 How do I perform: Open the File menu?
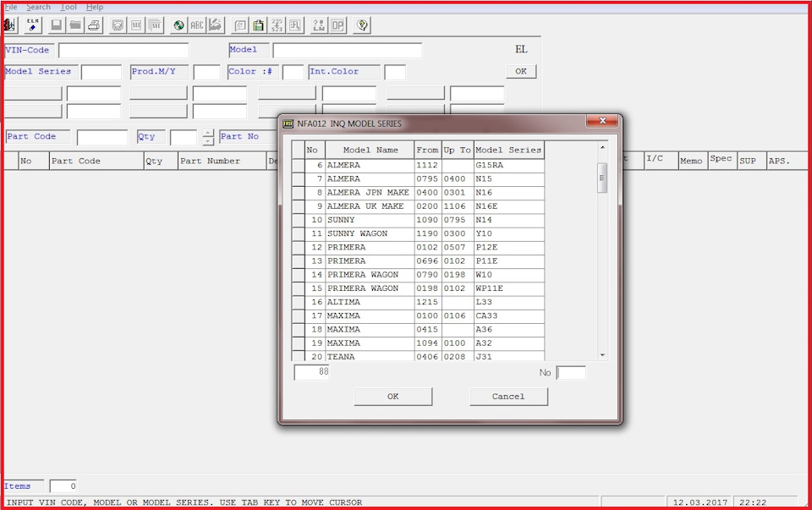click(x=11, y=8)
